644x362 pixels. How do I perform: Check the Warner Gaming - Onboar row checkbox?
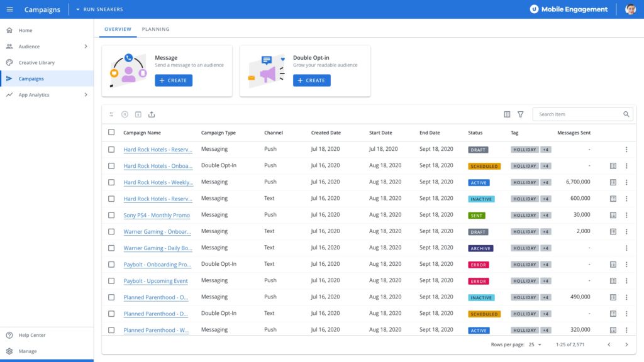(111, 231)
